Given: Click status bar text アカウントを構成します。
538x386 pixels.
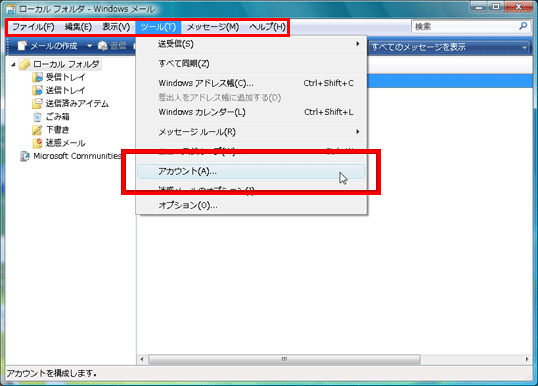Looking at the screenshot, I should (51, 373).
